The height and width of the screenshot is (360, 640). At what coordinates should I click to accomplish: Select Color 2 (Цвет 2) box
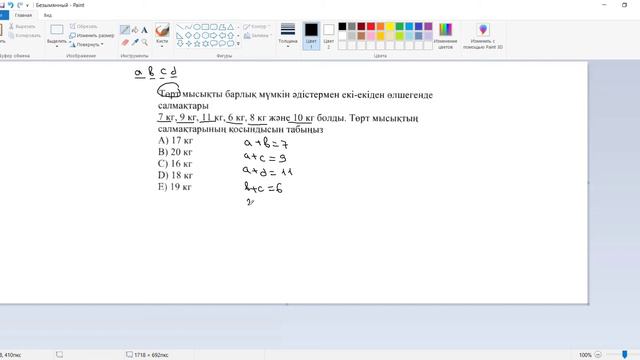coord(329,36)
